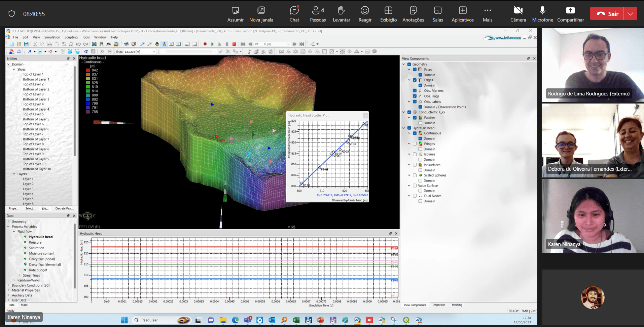Click the Undo arrow icon
This screenshot has height=327, width=644.
pyautogui.click(x=78, y=44)
